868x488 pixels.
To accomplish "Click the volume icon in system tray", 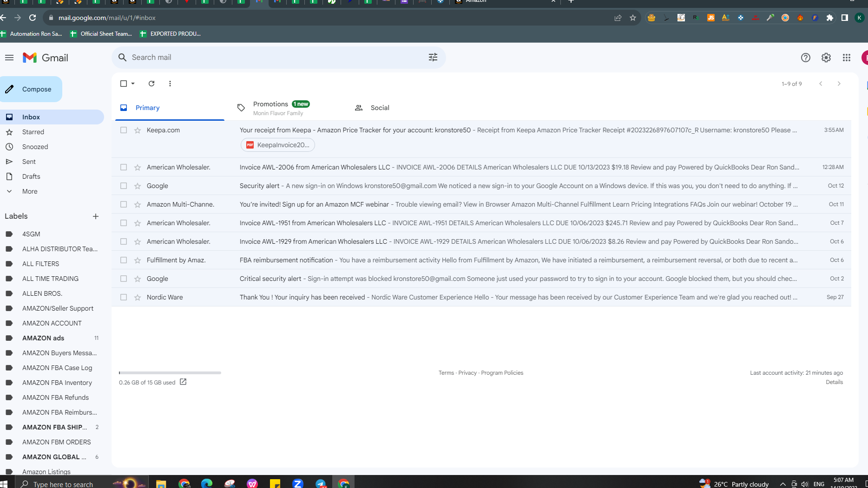I will pyautogui.click(x=805, y=484).
